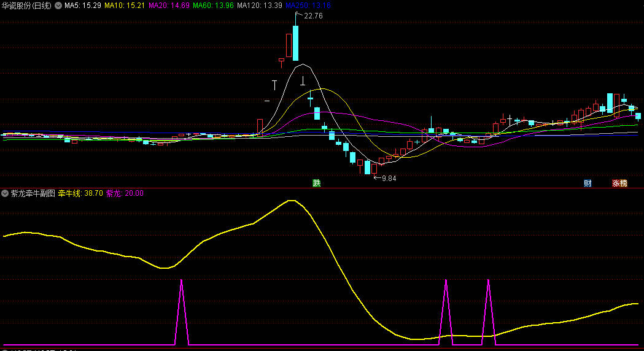The width and height of the screenshot is (644, 351).
Task: Click the blue 财 marker icon
Action: (588, 183)
